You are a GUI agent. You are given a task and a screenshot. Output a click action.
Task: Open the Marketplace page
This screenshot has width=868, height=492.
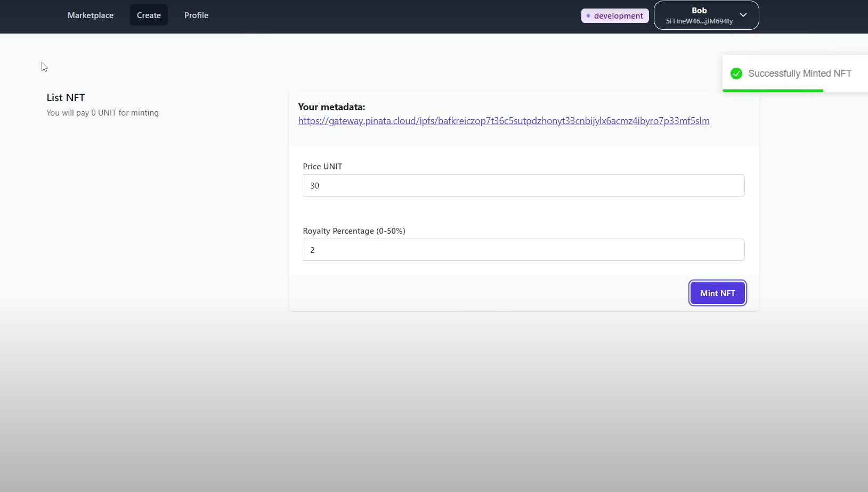pyautogui.click(x=91, y=15)
